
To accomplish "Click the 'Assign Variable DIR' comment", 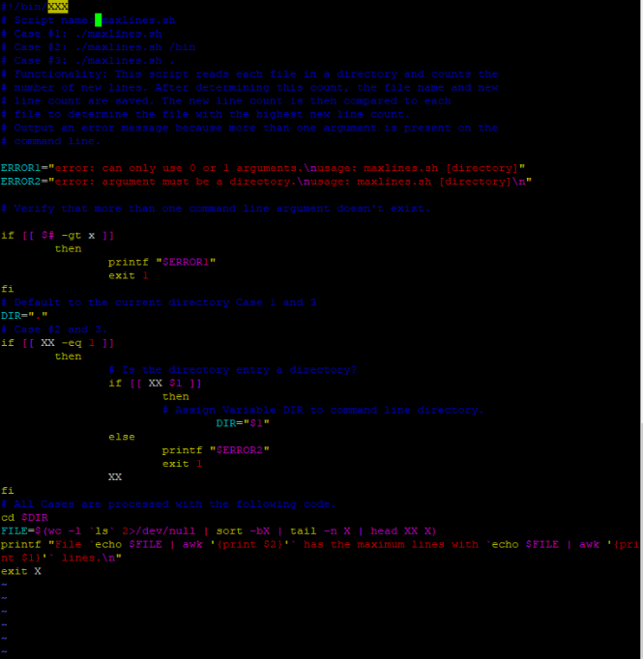I will [323, 411].
